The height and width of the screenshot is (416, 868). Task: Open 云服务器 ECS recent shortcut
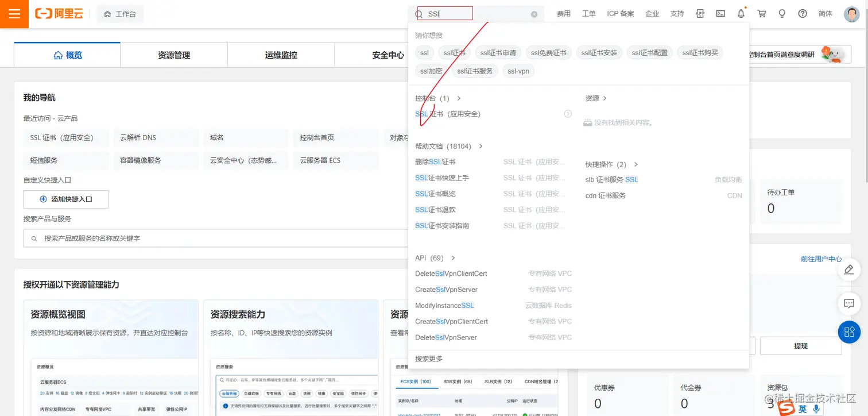click(336, 160)
